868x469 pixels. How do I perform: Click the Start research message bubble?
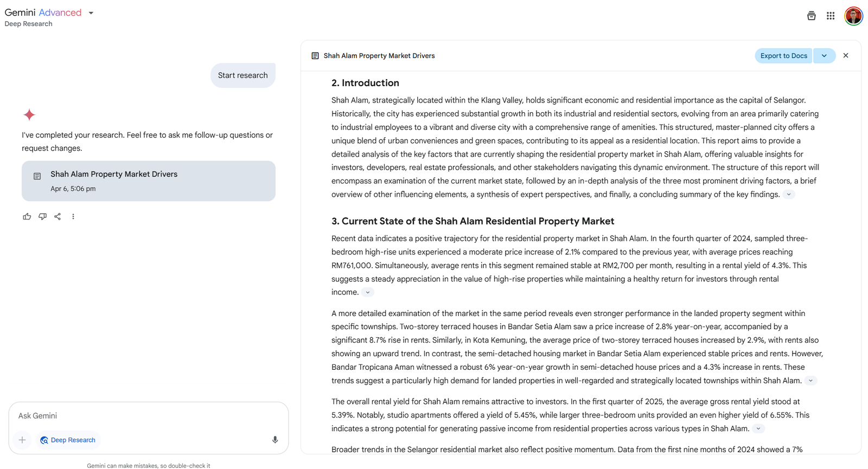tap(243, 75)
